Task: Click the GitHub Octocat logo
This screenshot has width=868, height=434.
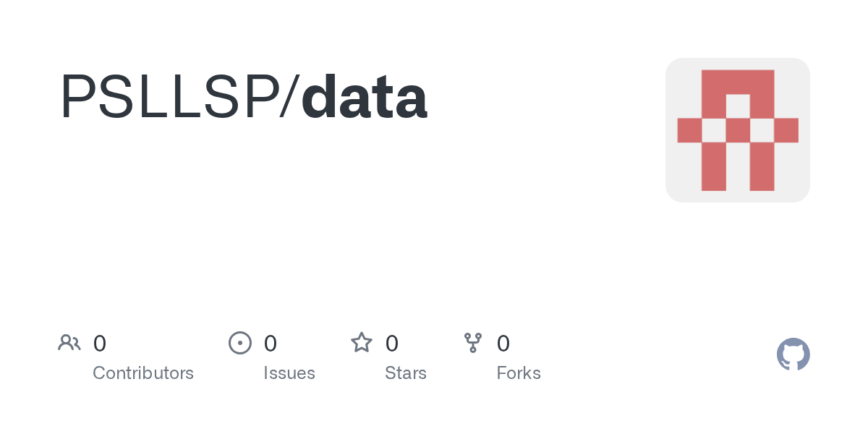Action: click(793, 354)
